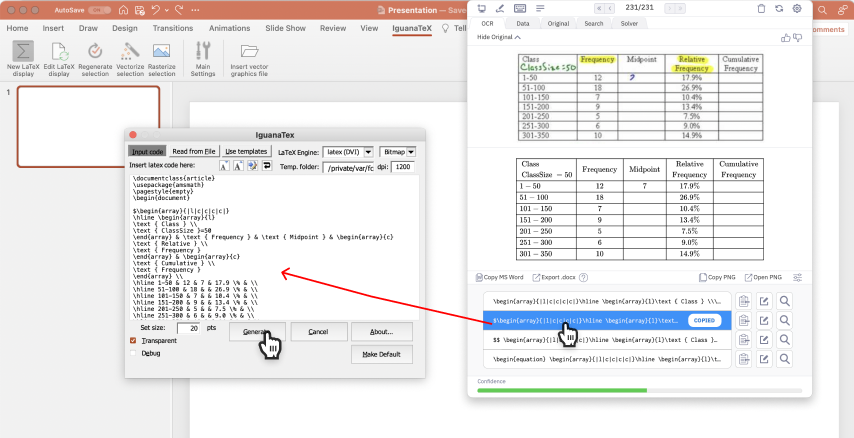Click the PowerPoint search magnifier icon
The width and height of the screenshot is (854, 438).
(822, 10)
